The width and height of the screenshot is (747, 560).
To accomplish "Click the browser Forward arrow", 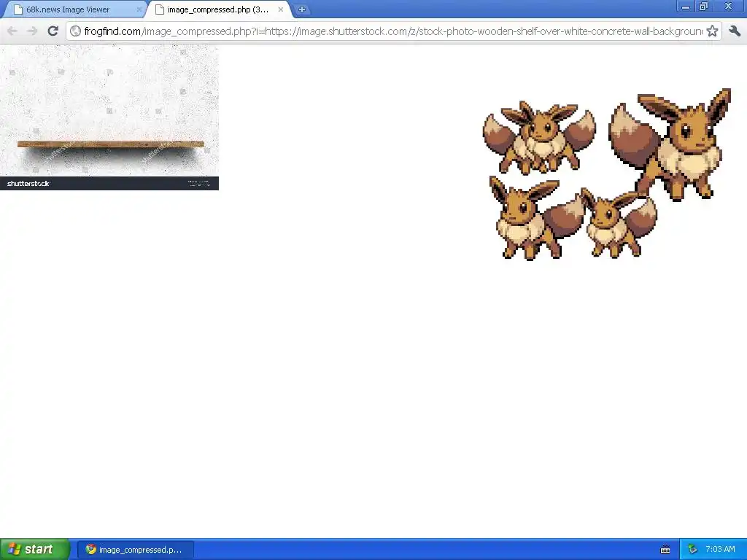I will click(x=32, y=31).
